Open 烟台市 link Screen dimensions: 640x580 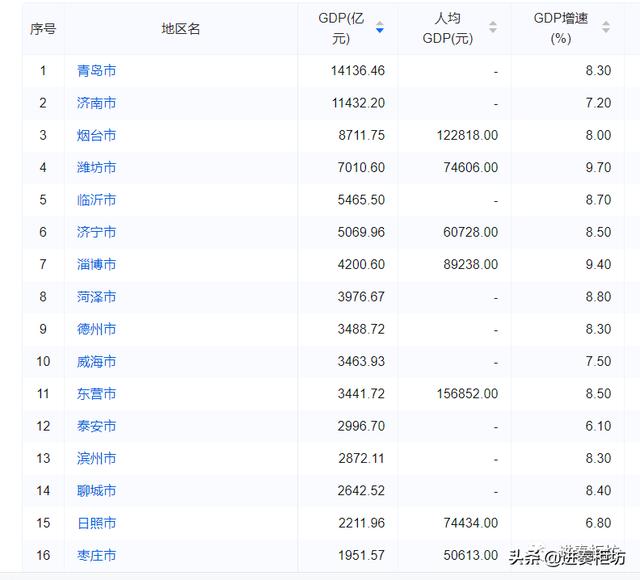[96, 135]
